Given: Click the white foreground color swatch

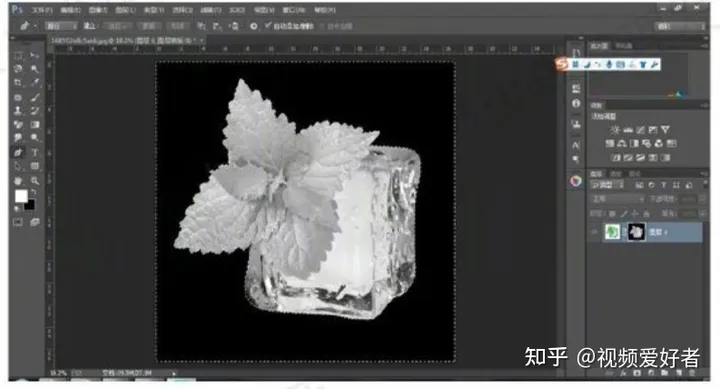Looking at the screenshot, I should (21, 196).
